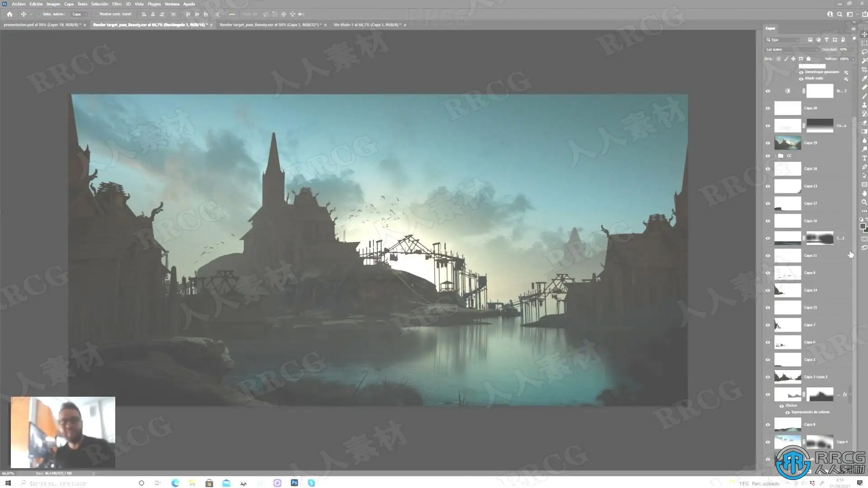Select the Blur tool
The height and width of the screenshot is (488, 868).
tap(864, 140)
